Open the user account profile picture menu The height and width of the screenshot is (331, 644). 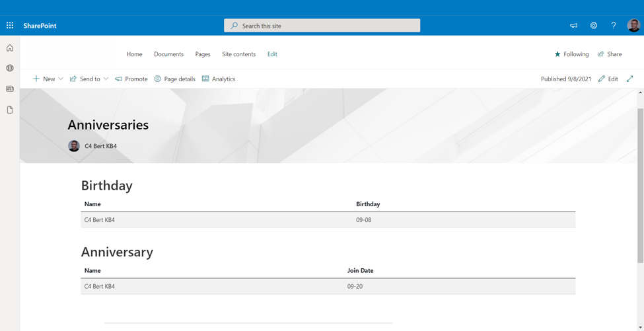(633, 26)
